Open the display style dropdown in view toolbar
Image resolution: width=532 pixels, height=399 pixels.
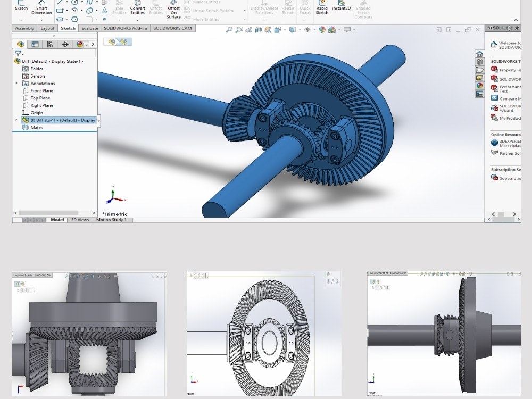coord(300,30)
